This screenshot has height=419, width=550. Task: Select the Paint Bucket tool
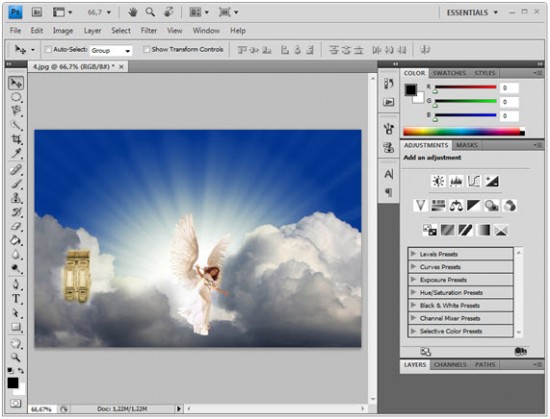click(x=16, y=241)
